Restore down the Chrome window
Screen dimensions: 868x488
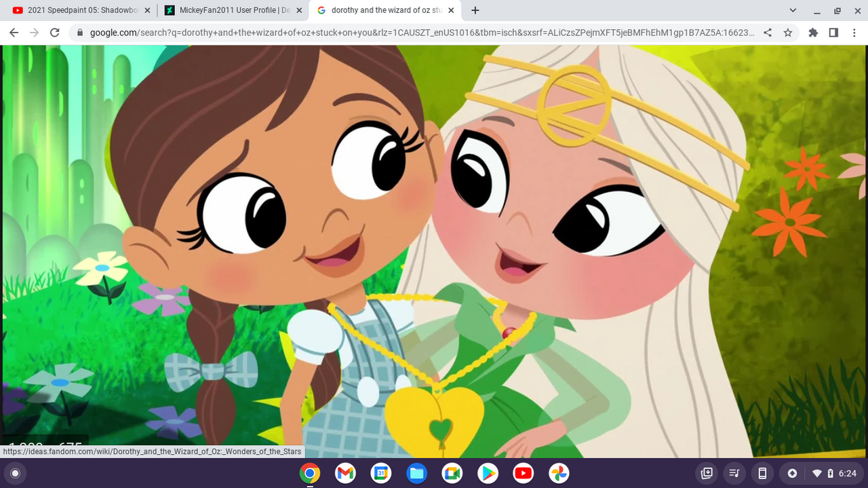coord(837,10)
